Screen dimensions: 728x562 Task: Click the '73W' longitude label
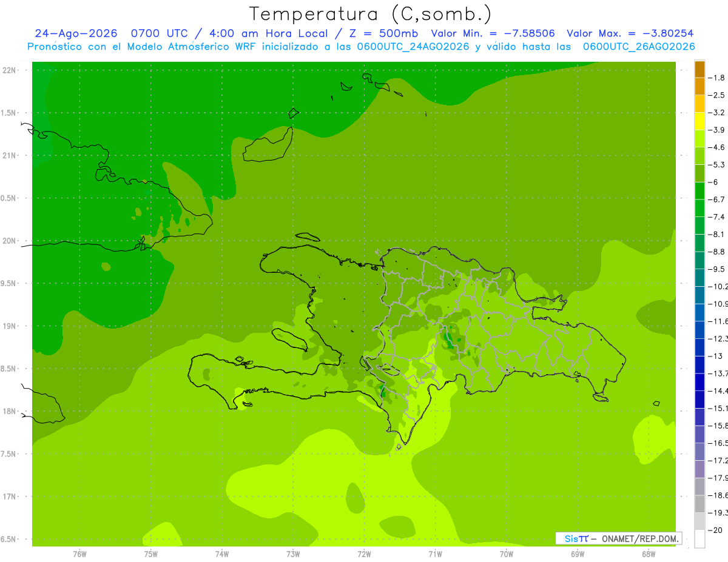(x=293, y=554)
